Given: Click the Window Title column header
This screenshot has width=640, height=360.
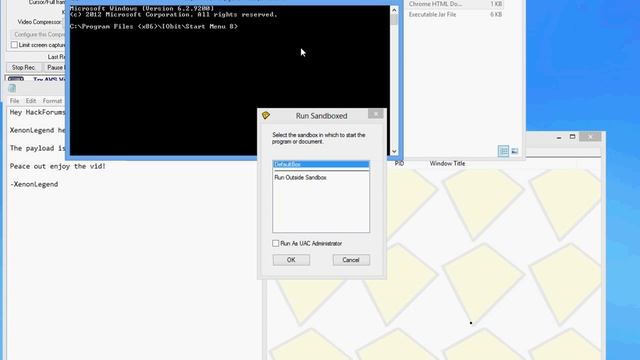Looking at the screenshot, I should [x=447, y=163].
